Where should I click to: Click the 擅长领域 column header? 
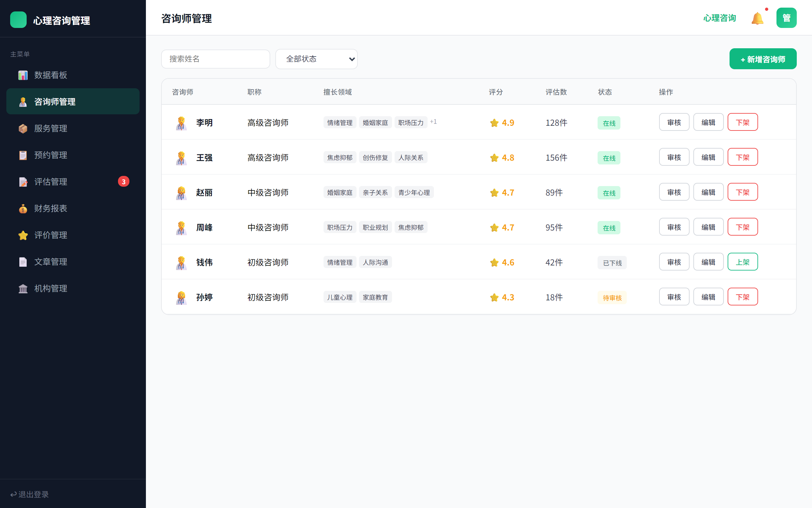point(337,92)
